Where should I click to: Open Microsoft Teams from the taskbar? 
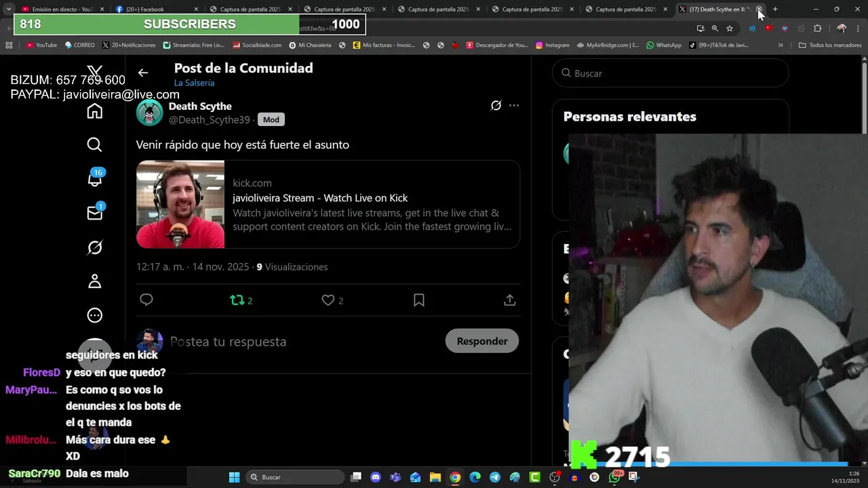(395, 477)
